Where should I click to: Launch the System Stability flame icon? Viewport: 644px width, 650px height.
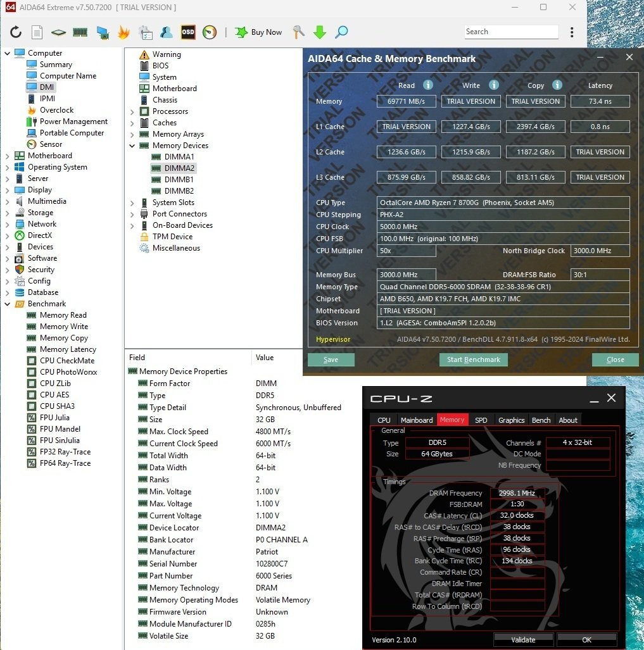[123, 32]
